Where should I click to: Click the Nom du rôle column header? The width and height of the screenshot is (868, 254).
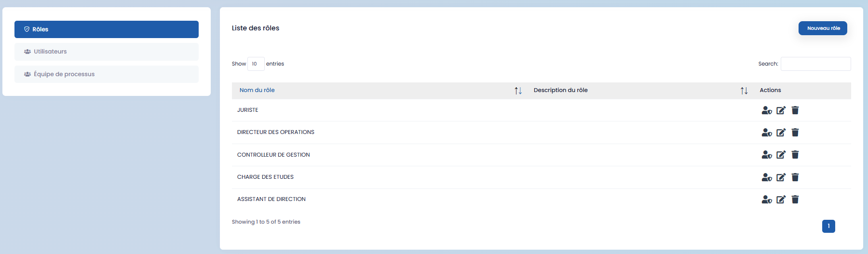(x=257, y=90)
